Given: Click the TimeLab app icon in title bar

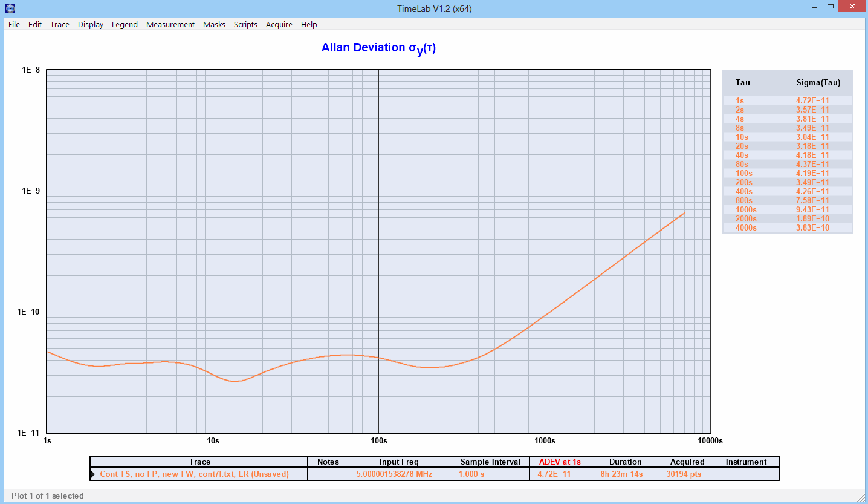Looking at the screenshot, I should point(10,8).
